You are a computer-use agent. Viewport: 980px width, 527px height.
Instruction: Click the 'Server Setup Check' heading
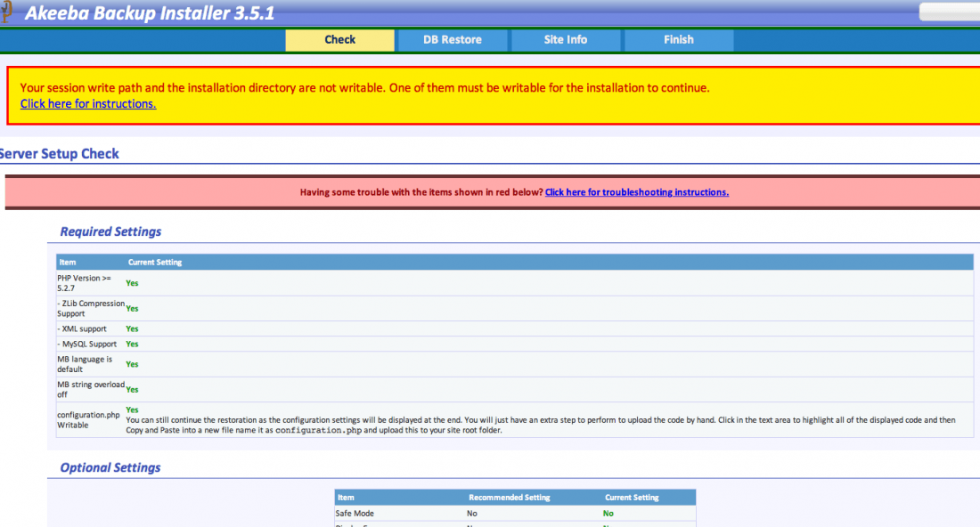(59, 154)
